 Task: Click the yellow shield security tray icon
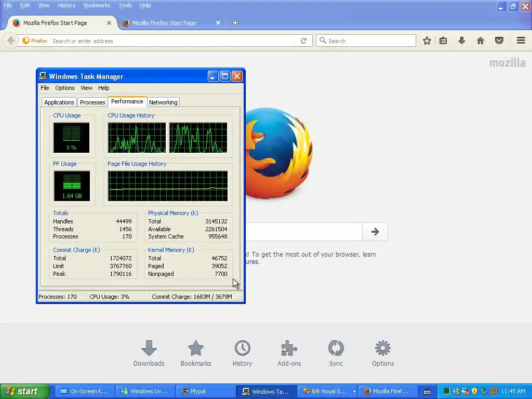pyautogui.click(x=475, y=391)
